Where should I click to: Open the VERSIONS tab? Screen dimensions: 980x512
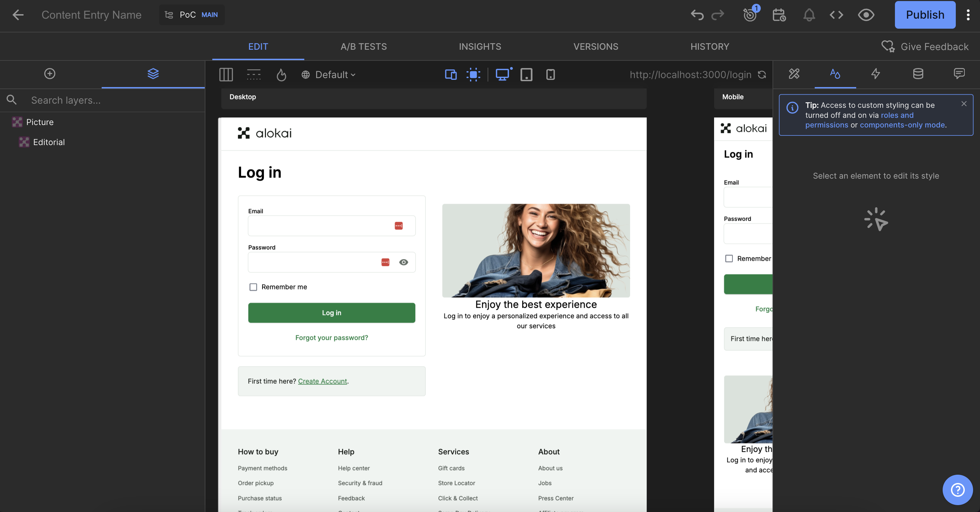tap(596, 47)
